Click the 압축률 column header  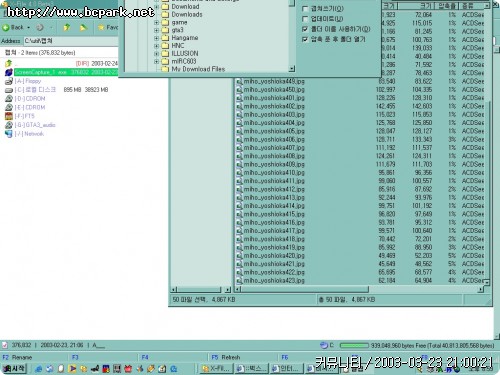[x=447, y=6]
